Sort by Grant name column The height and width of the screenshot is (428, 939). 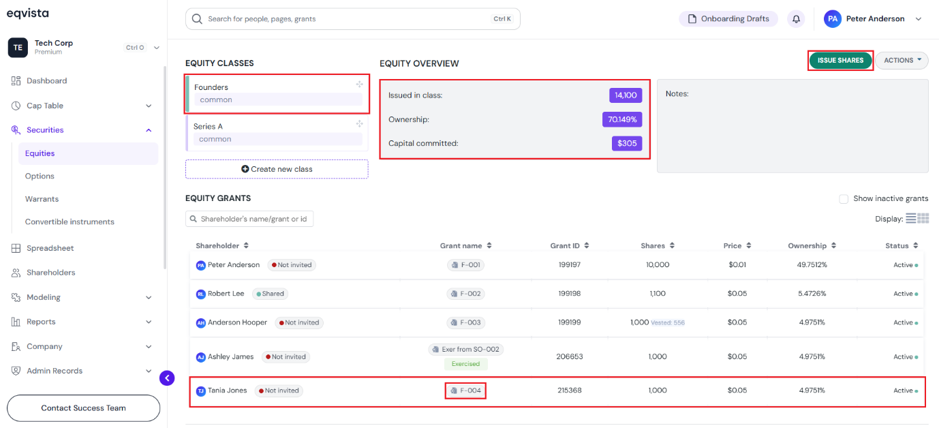pos(466,245)
